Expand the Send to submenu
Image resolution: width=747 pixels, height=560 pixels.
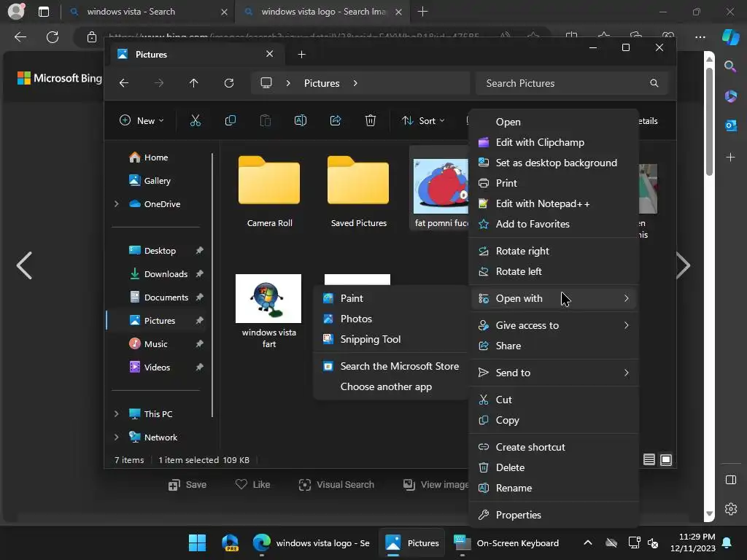[554, 373]
